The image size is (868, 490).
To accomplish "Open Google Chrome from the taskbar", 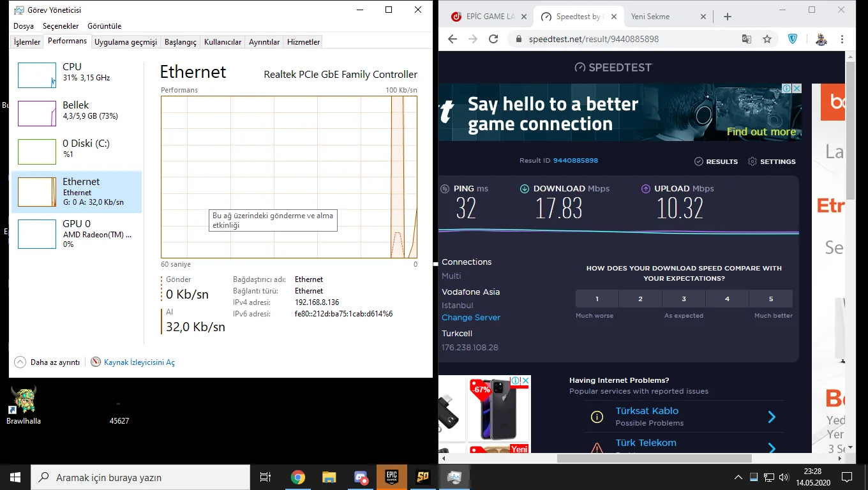I will (297, 477).
